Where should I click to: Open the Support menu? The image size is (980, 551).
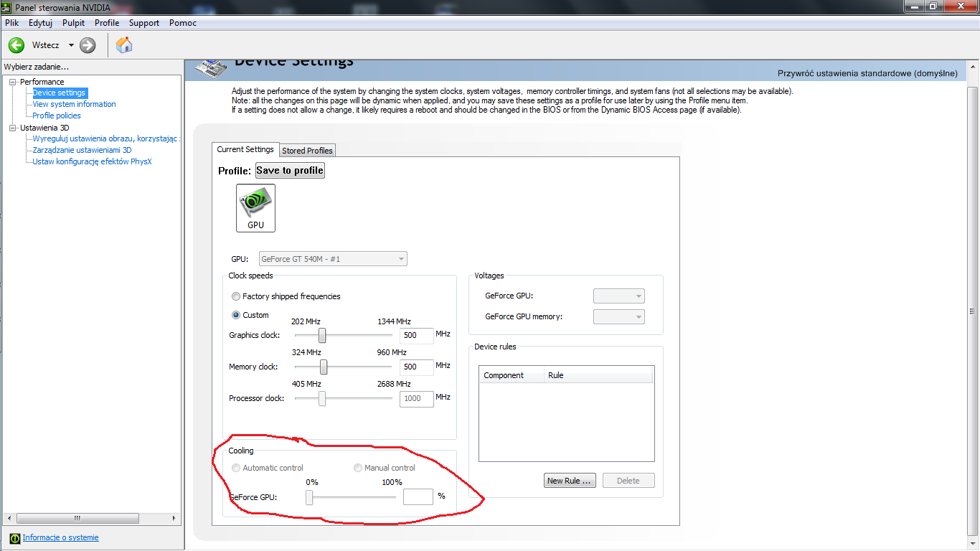[x=144, y=23]
